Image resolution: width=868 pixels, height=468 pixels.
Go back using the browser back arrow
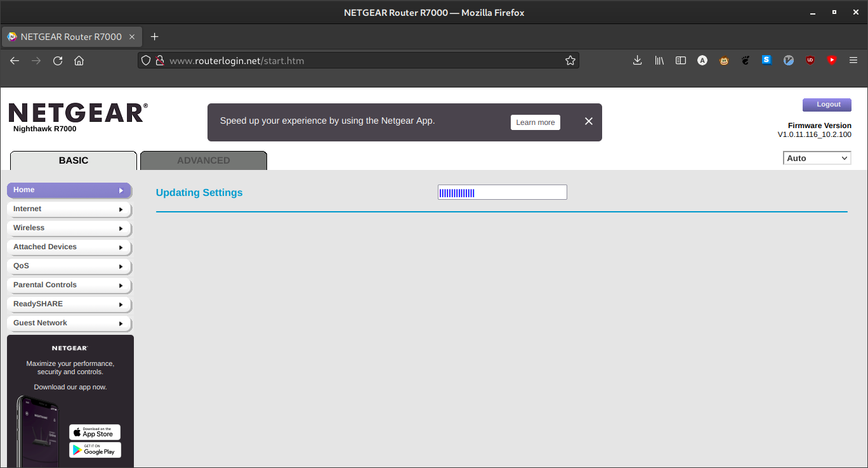point(15,60)
